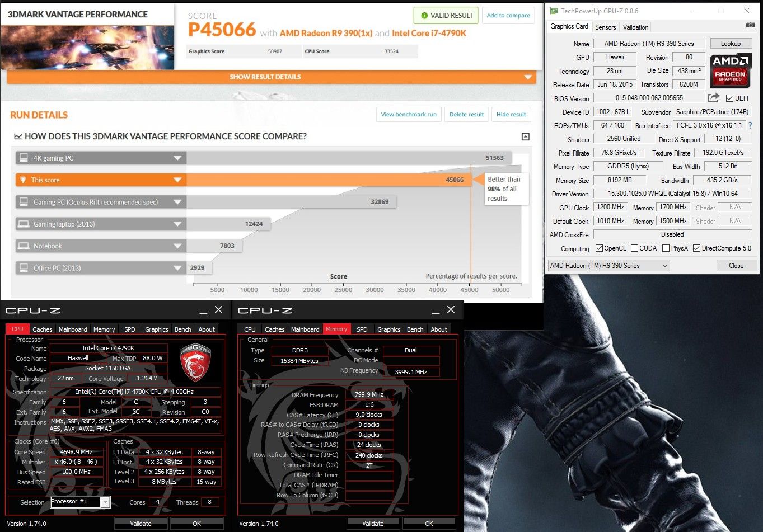Click the laptop icon of Notebook row

click(24, 246)
